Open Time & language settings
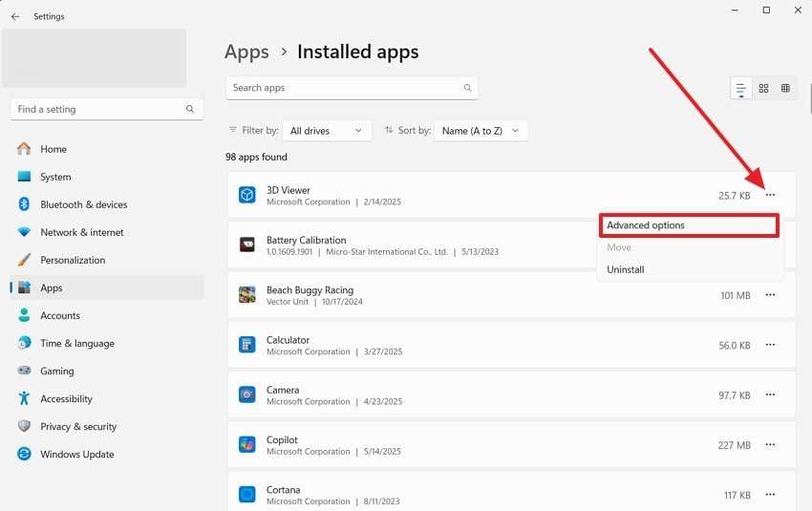 [106, 343]
